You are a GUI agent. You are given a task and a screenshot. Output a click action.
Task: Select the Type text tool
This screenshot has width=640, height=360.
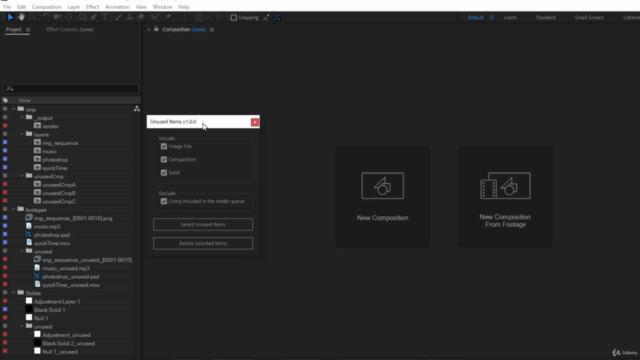coord(104,17)
